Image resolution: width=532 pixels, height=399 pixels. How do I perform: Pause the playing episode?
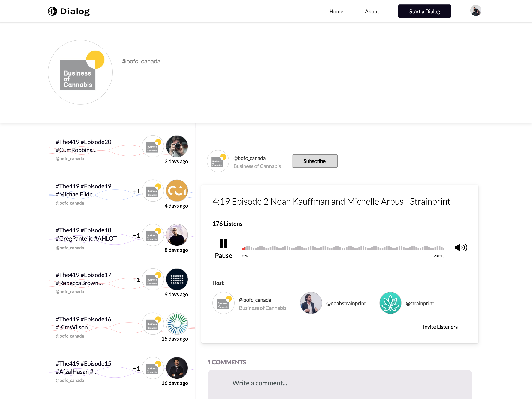click(x=223, y=244)
